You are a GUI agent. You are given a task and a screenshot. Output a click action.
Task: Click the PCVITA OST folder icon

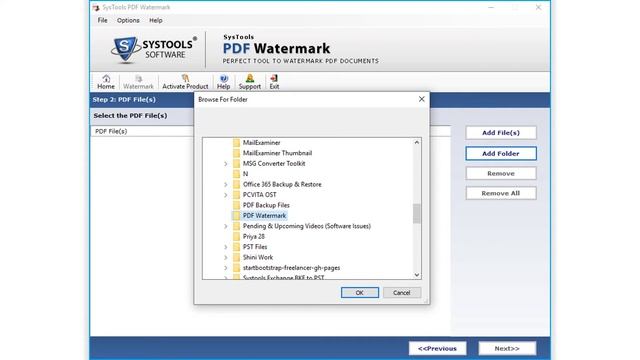click(236, 195)
